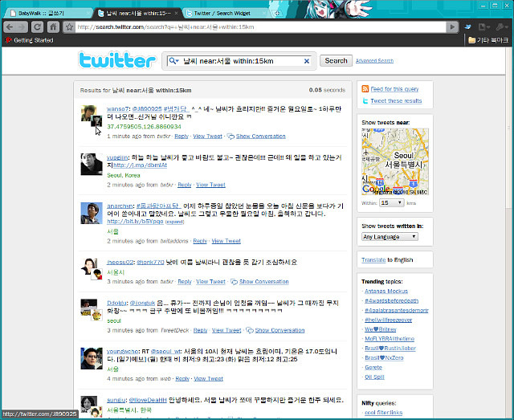Click conversation icon on Ddolgu's tweet
514x420 pixels.
tap(250, 330)
